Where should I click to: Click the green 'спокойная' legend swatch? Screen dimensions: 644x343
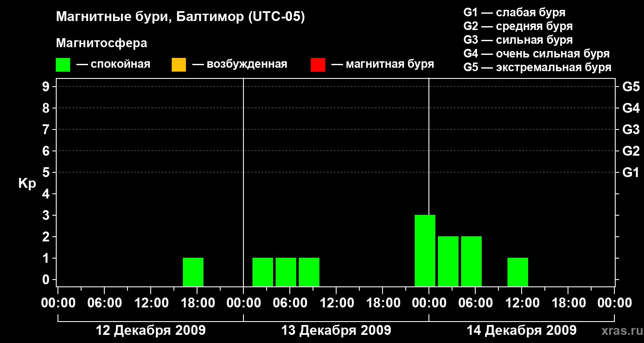[63, 65]
